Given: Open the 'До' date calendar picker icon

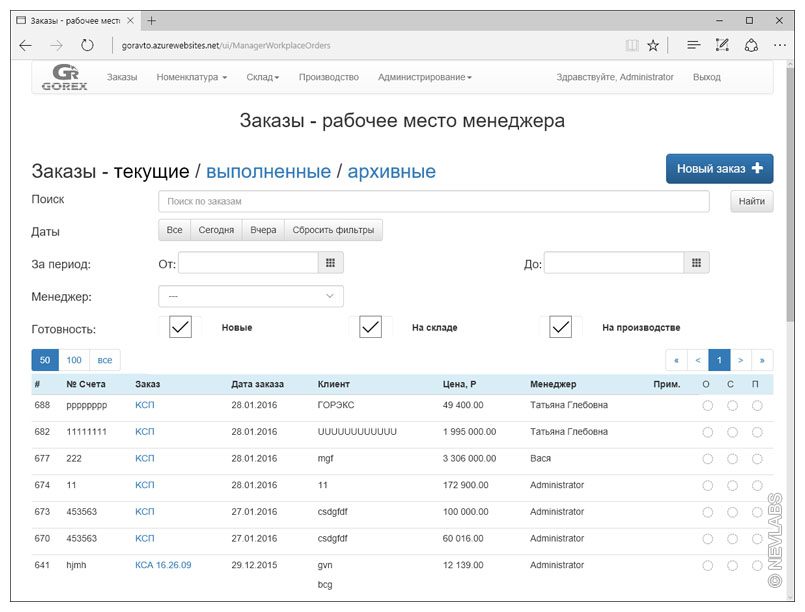Looking at the screenshot, I should click(696, 263).
